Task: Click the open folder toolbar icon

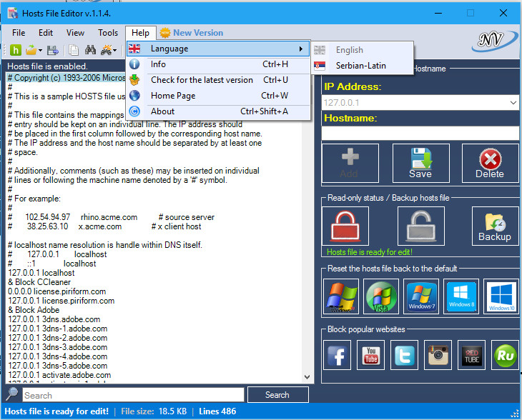Action: click(31, 50)
